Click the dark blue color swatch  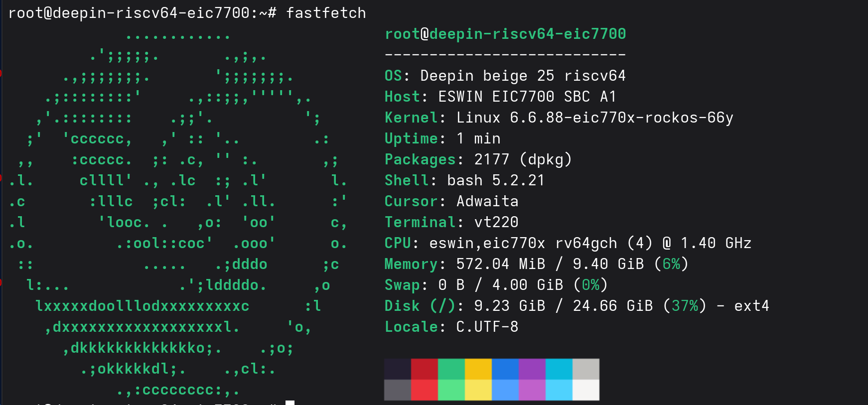coord(505,369)
